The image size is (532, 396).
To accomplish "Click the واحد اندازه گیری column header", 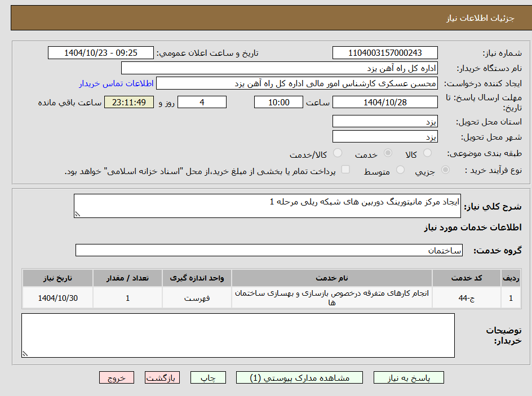I will [197, 278].
